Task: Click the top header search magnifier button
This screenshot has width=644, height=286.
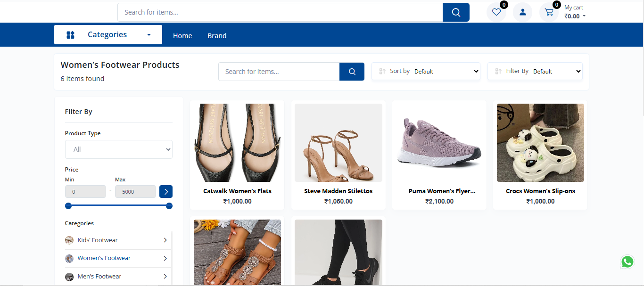Action: (456, 12)
